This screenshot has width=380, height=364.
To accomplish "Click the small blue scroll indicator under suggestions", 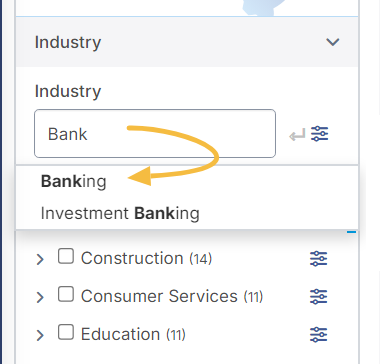I will point(351,232).
